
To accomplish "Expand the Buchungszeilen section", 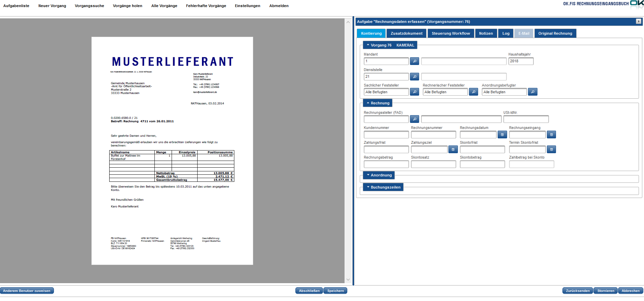I will click(x=383, y=188).
